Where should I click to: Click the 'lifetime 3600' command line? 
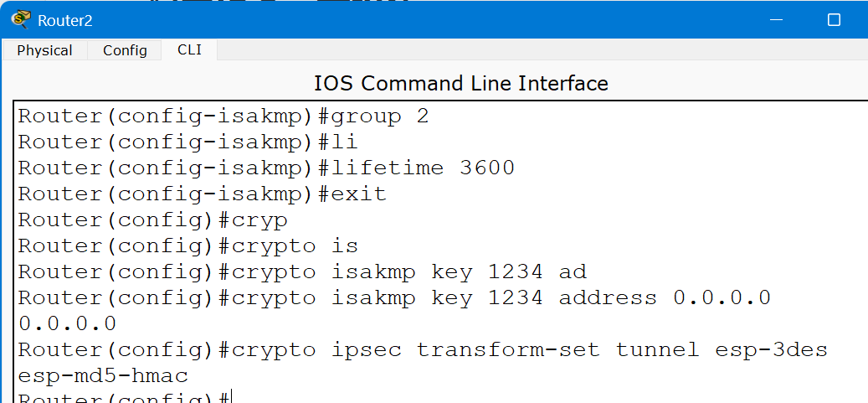(266, 168)
